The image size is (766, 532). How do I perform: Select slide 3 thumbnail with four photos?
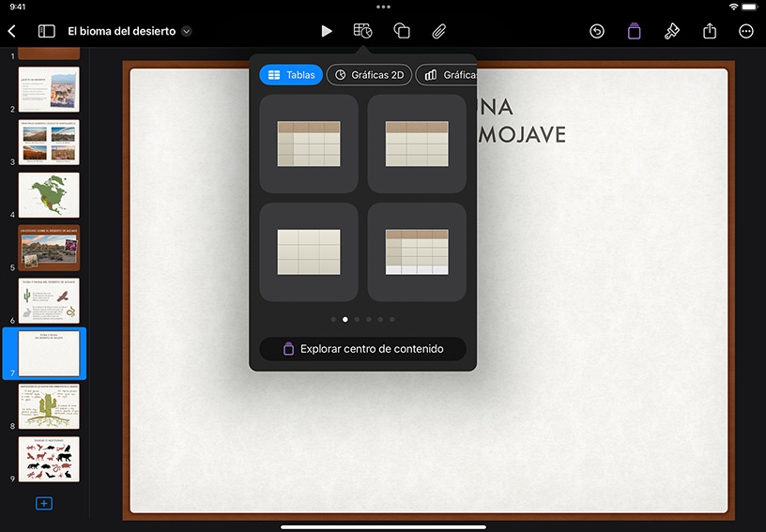click(49, 142)
